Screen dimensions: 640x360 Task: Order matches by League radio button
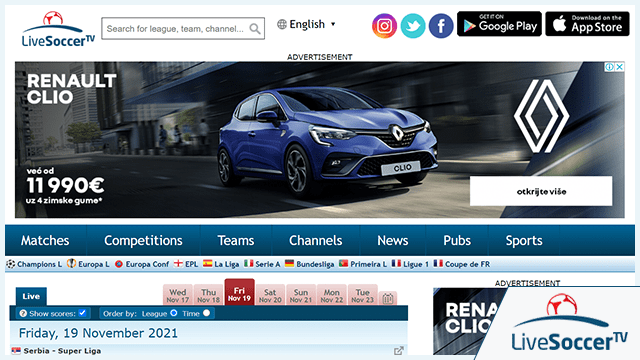pyautogui.click(x=173, y=313)
